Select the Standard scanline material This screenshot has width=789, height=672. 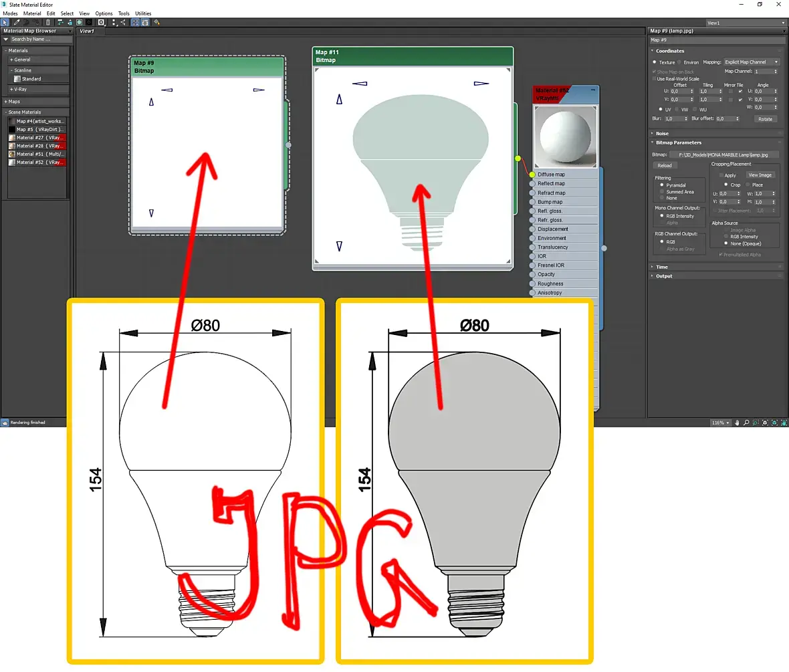click(31, 79)
